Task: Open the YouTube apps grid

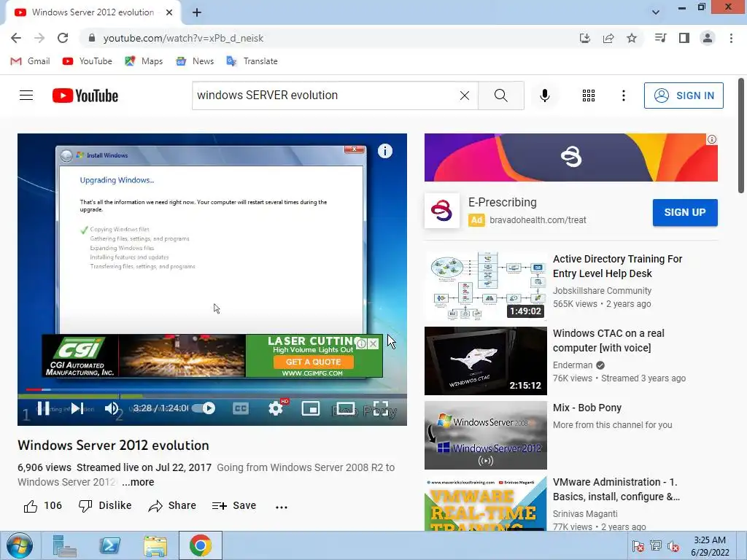Action: [x=589, y=96]
